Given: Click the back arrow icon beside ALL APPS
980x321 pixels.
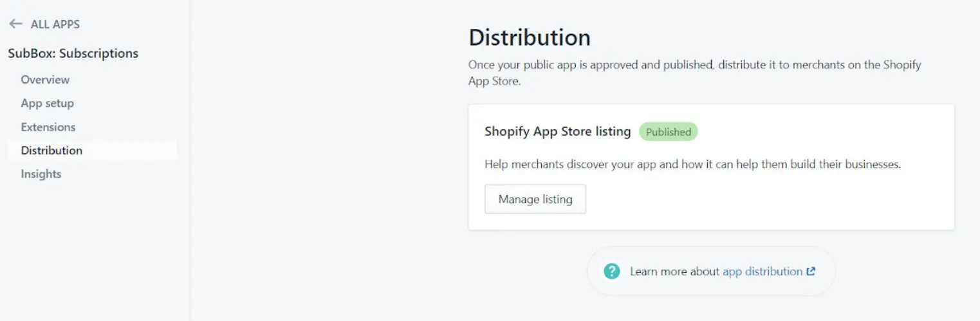Looking at the screenshot, I should [x=15, y=24].
